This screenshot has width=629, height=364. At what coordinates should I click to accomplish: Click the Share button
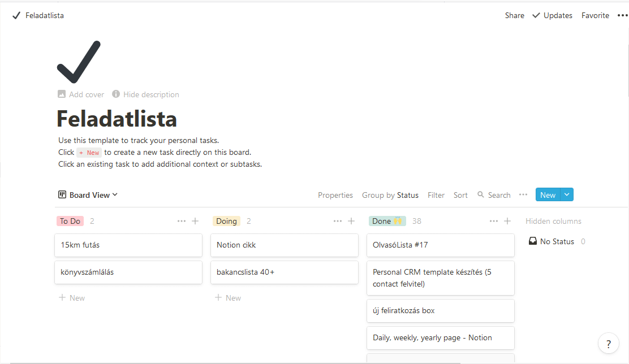click(515, 16)
